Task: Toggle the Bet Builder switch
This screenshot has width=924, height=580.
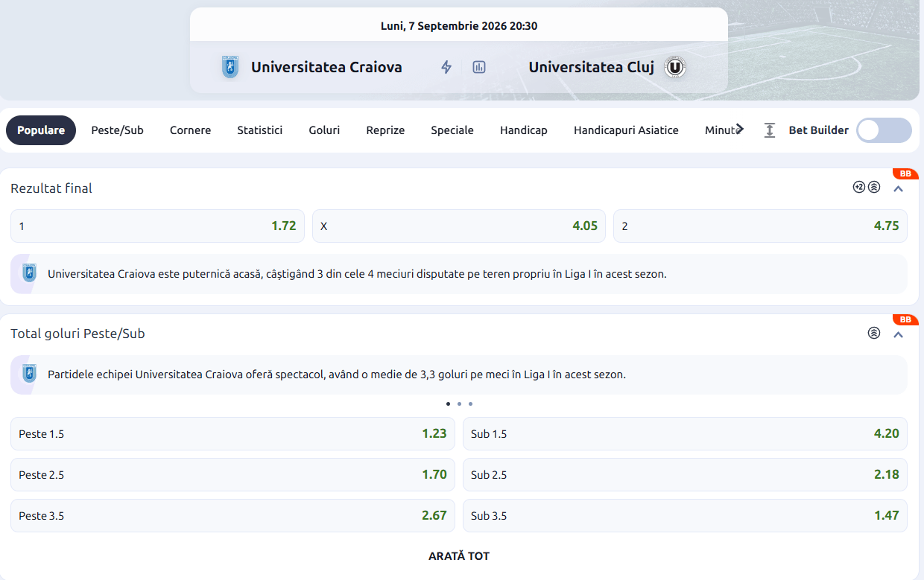Action: pyautogui.click(x=884, y=130)
